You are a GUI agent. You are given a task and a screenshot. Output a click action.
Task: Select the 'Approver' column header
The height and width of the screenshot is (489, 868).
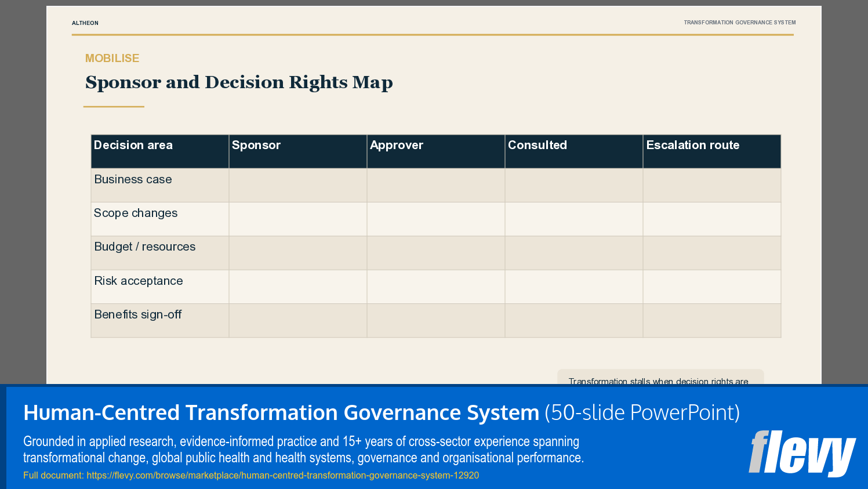point(436,151)
